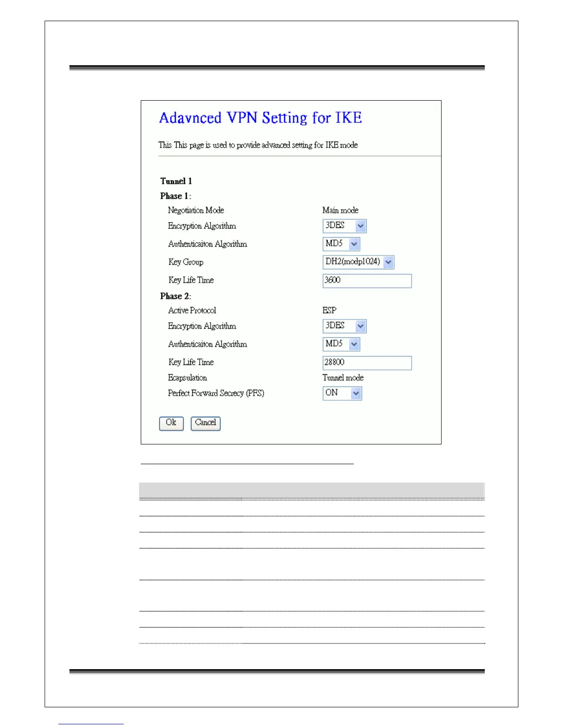Click the 'Tunnel mode' value
This screenshot has width=563, height=728.
coord(343,377)
